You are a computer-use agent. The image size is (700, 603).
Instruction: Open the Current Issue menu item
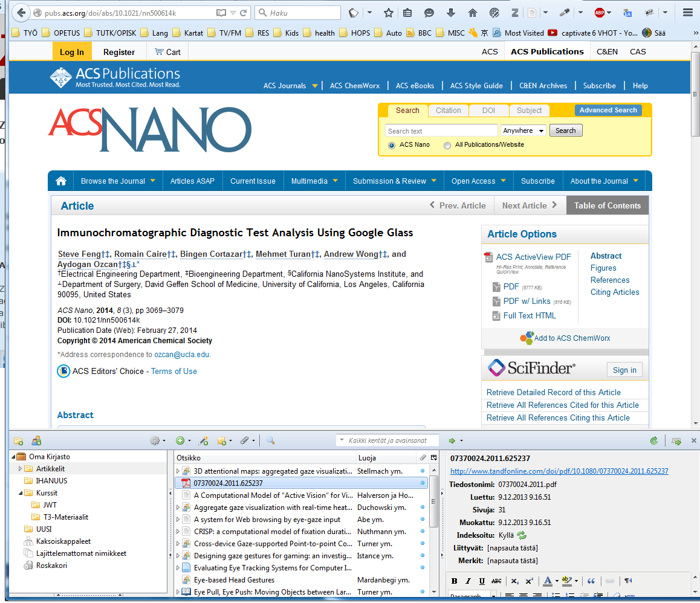coord(253,181)
